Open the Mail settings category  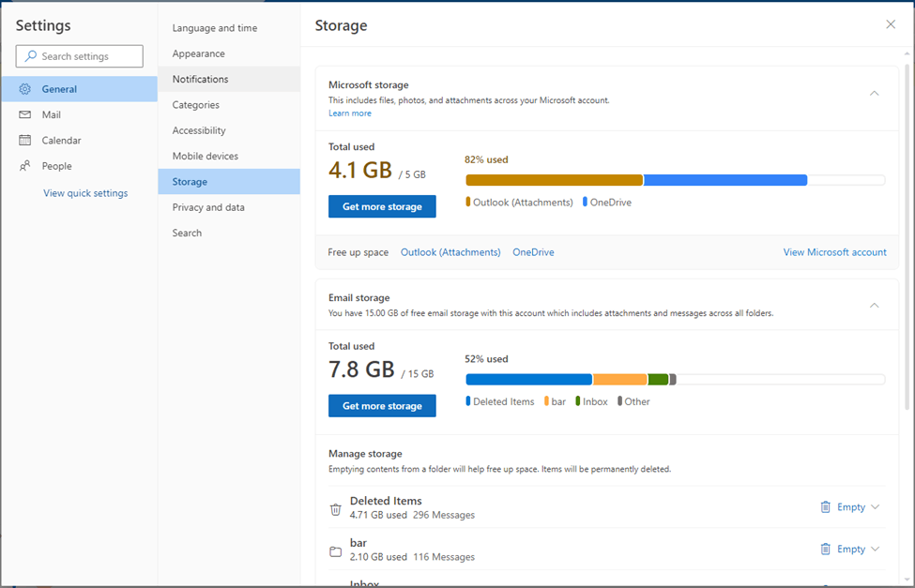(80, 114)
